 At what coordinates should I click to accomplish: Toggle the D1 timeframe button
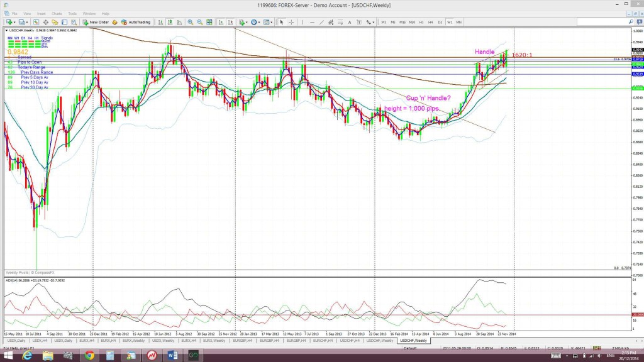[x=440, y=22]
